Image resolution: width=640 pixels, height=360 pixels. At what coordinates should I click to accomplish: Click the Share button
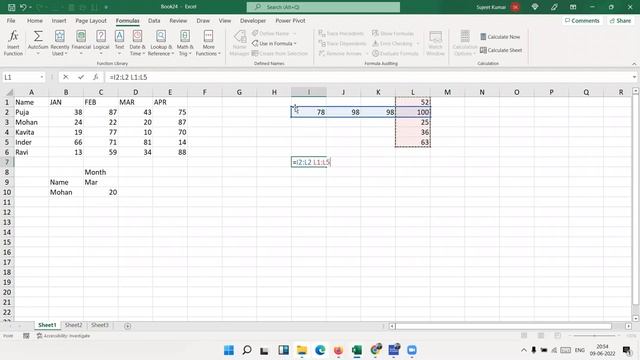(x=620, y=20)
